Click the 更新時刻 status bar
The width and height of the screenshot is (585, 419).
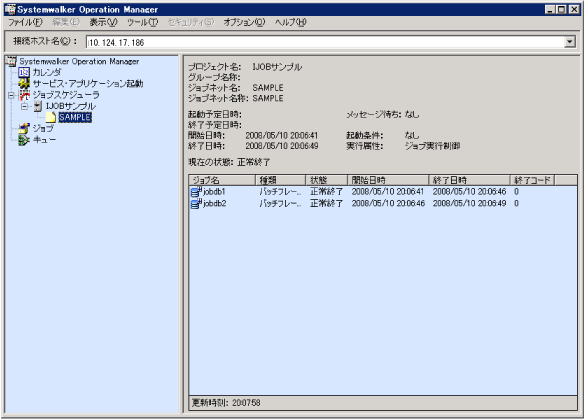pos(383,403)
